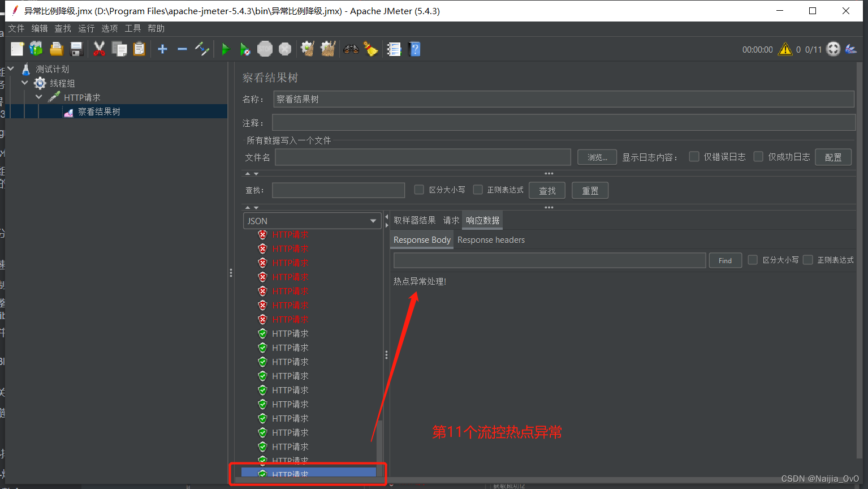
Task: Toggle 正则表达式 next to 查找 button
Action: pyautogui.click(x=478, y=190)
